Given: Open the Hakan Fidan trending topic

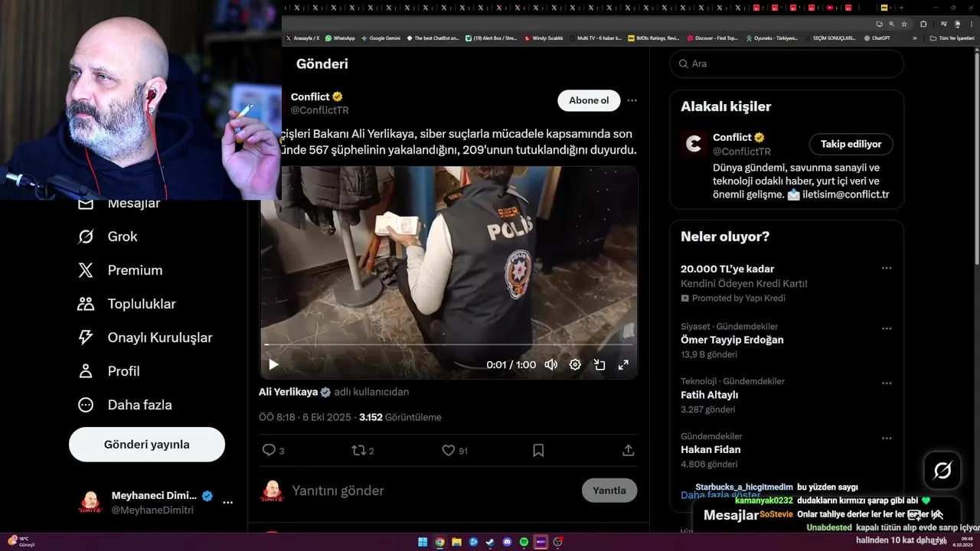Looking at the screenshot, I should tap(710, 449).
